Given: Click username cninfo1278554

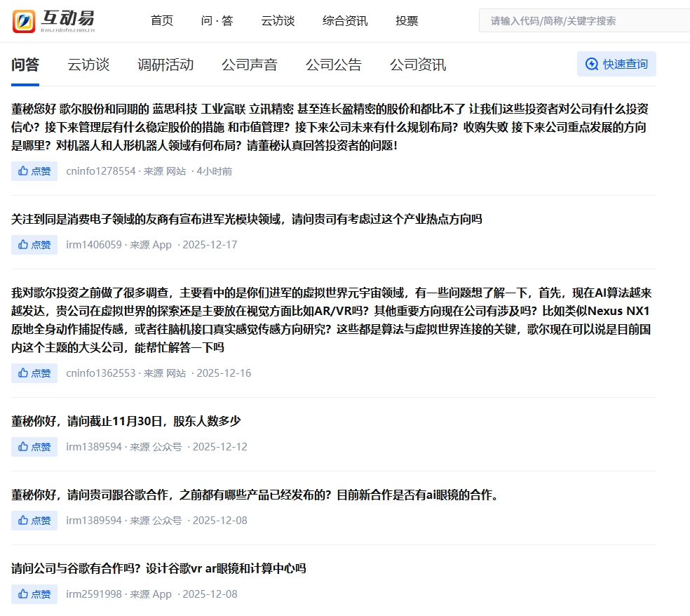Looking at the screenshot, I should (101, 171).
